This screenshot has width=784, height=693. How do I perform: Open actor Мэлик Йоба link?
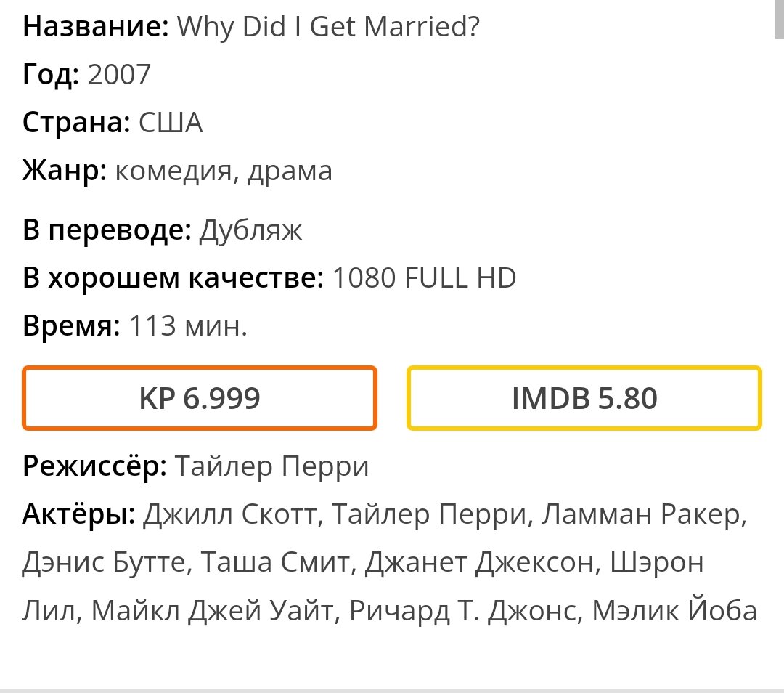[x=674, y=610]
